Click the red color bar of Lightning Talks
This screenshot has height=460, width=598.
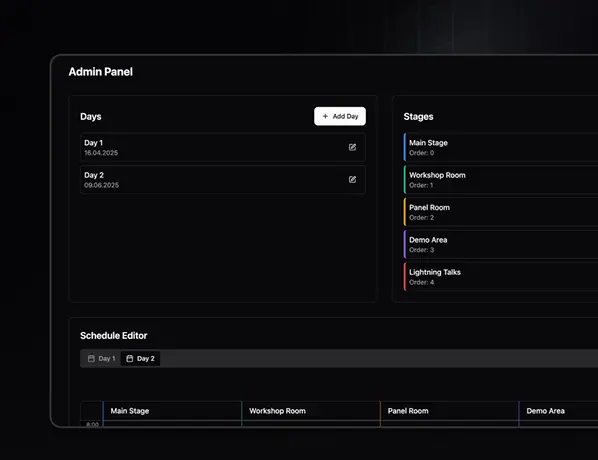point(405,277)
